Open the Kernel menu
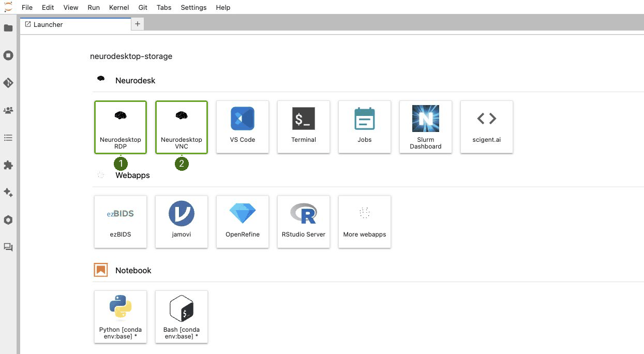The image size is (644, 354). click(119, 7)
